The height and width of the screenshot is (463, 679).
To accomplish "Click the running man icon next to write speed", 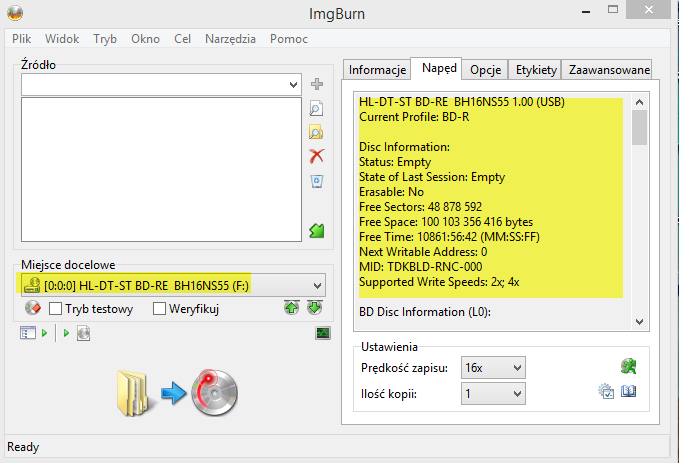I will (x=628, y=366).
